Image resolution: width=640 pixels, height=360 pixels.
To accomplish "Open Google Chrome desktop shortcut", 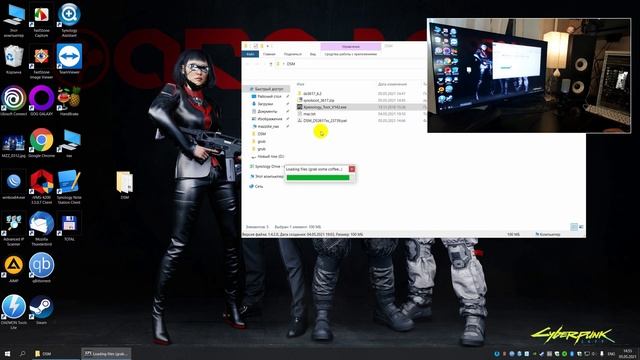I will coord(41,143).
